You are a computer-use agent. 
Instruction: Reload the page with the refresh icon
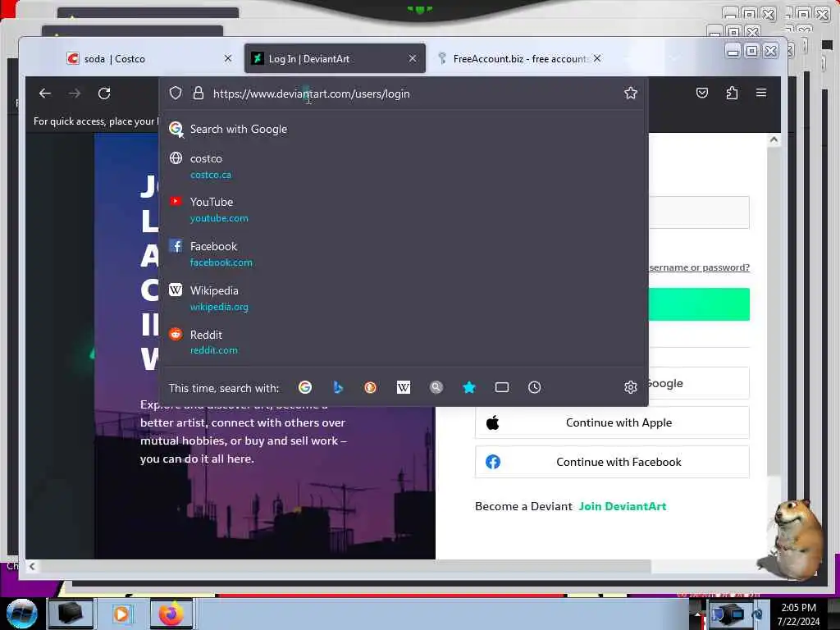click(104, 94)
